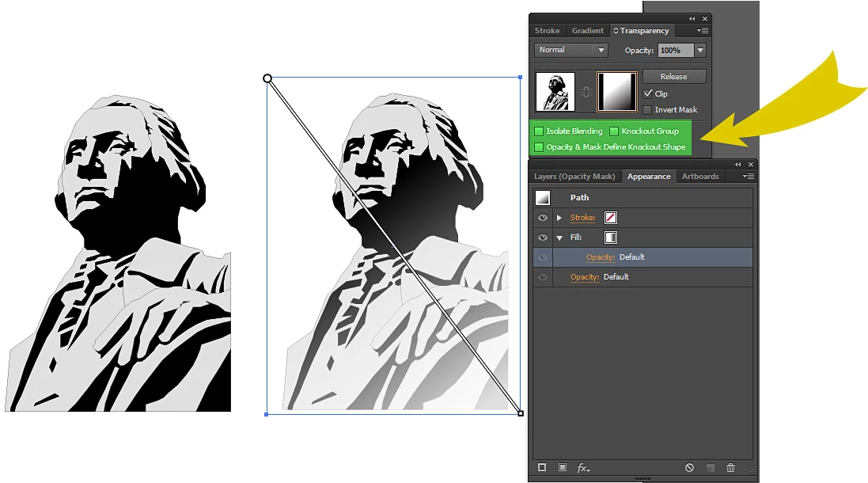
Task: Switch to the Stroke panel tab
Action: (547, 30)
